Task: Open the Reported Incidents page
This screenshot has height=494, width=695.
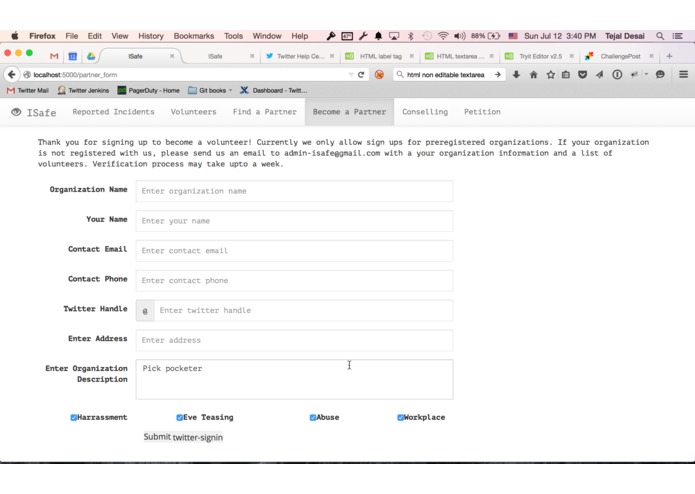Action: click(x=113, y=112)
